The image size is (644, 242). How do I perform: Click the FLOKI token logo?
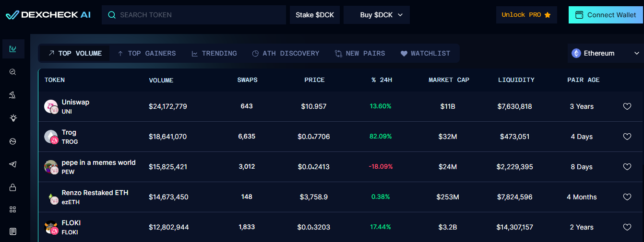[51, 227]
